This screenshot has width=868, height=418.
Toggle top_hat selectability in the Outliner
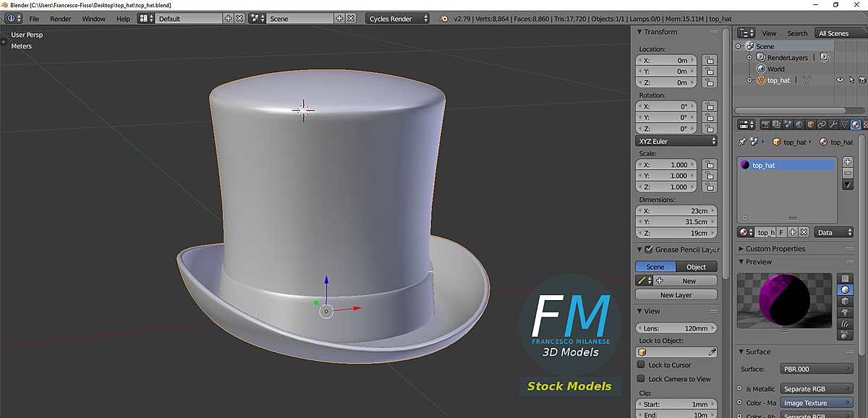click(x=851, y=80)
